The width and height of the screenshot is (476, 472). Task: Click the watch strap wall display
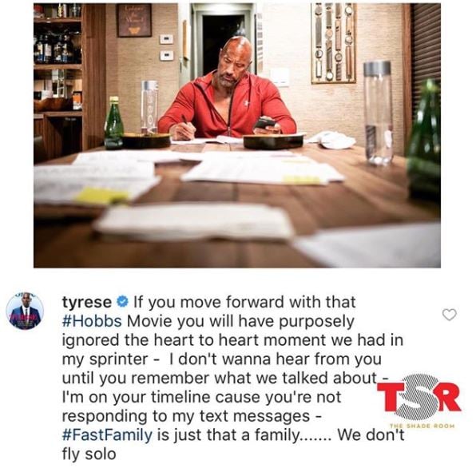[333, 42]
